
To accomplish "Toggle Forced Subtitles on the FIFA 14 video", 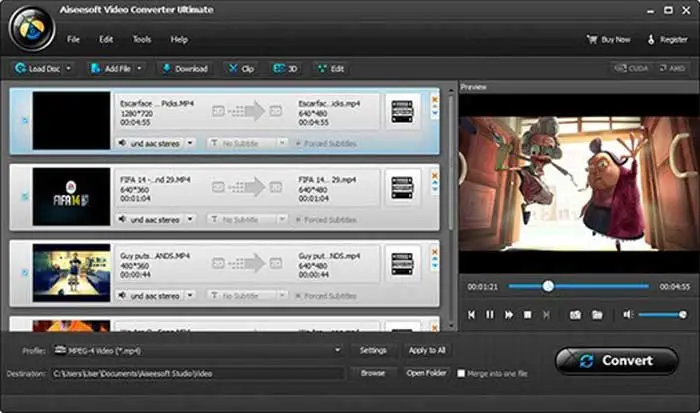I will (298, 219).
